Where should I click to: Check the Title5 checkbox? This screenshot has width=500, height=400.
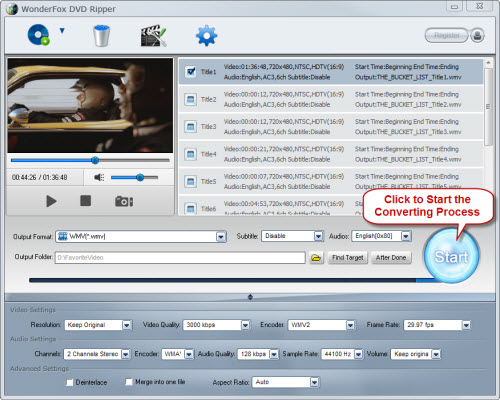[x=190, y=181]
